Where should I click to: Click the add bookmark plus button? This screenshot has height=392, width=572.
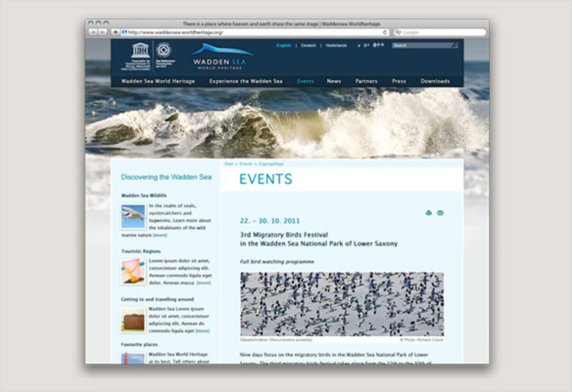115,32
